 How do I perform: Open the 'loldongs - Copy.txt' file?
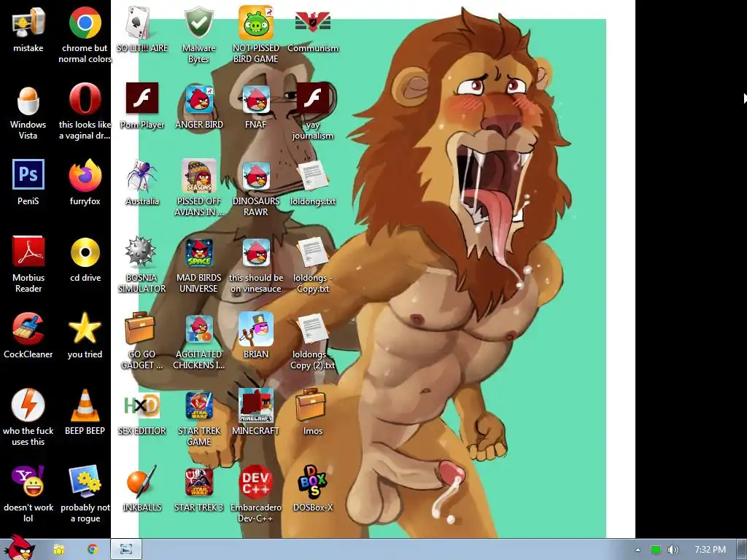click(x=312, y=253)
